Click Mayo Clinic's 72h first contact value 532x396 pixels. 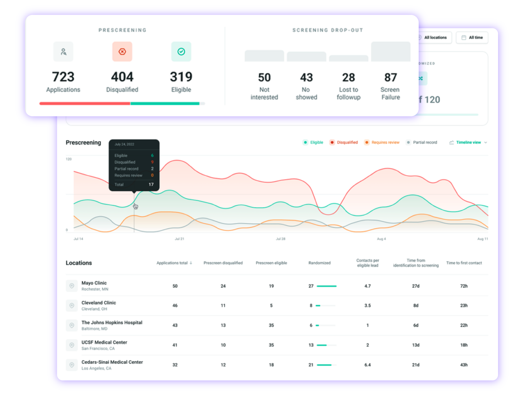coord(464,286)
